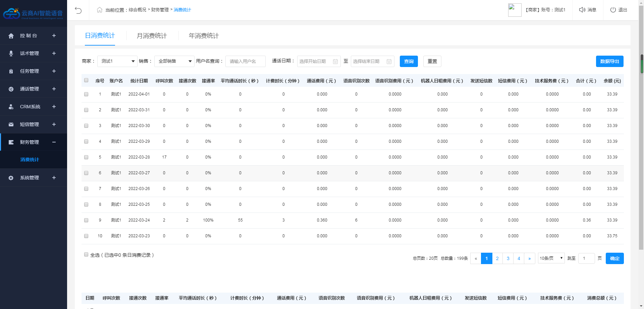Tick the checkbox for row 2022-03-24

(x=86, y=221)
